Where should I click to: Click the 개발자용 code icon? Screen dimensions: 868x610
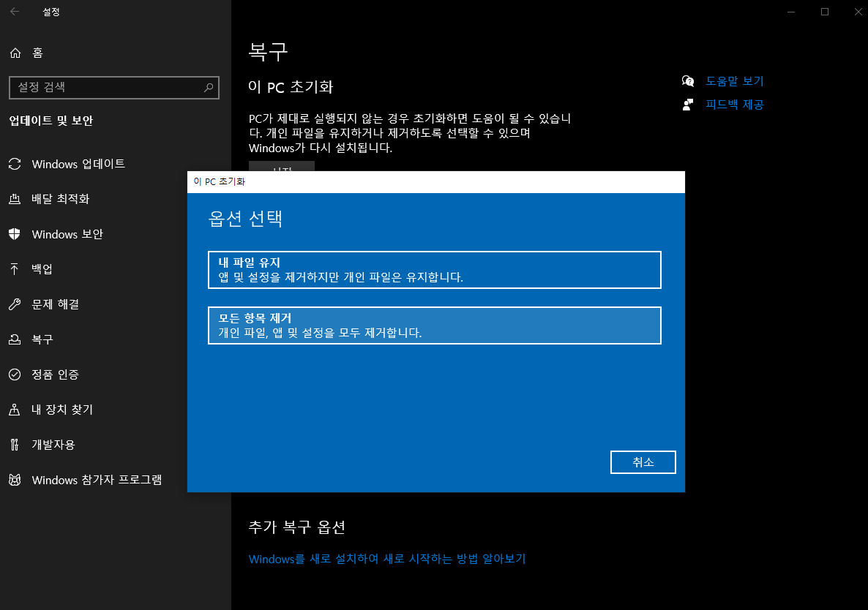coord(14,445)
